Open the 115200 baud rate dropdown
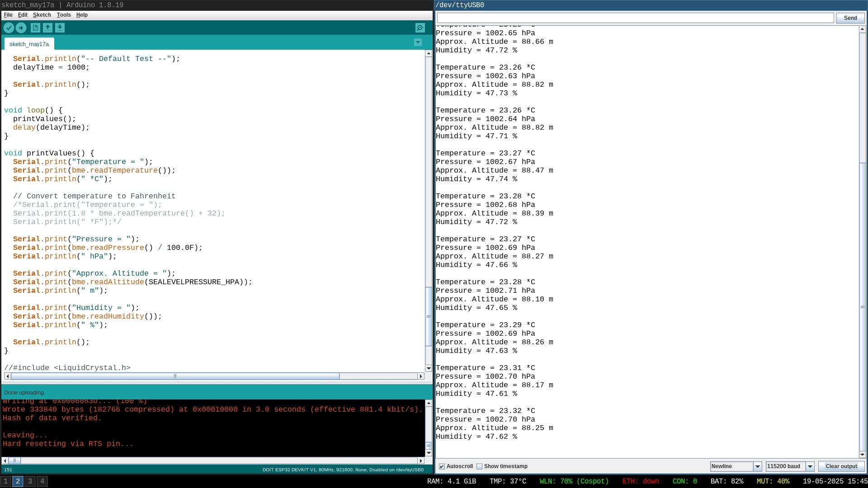Screen dimensions: 868x488 tap(790, 466)
